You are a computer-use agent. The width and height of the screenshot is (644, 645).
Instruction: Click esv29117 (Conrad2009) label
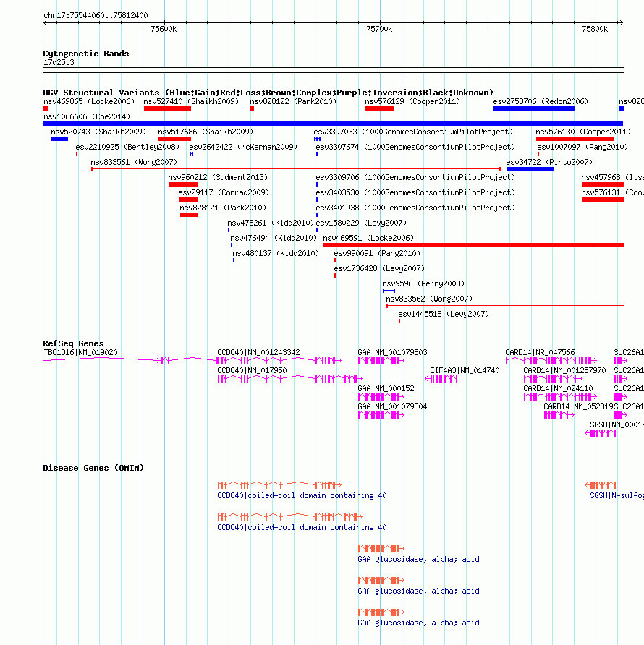coord(224,193)
